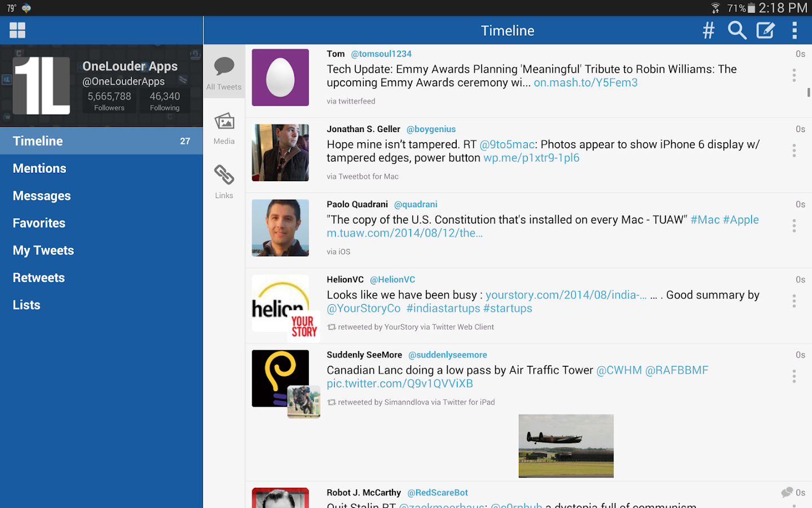Image resolution: width=812 pixels, height=508 pixels.
Task: Tap the @suddenlyseemore handle
Action: point(448,355)
